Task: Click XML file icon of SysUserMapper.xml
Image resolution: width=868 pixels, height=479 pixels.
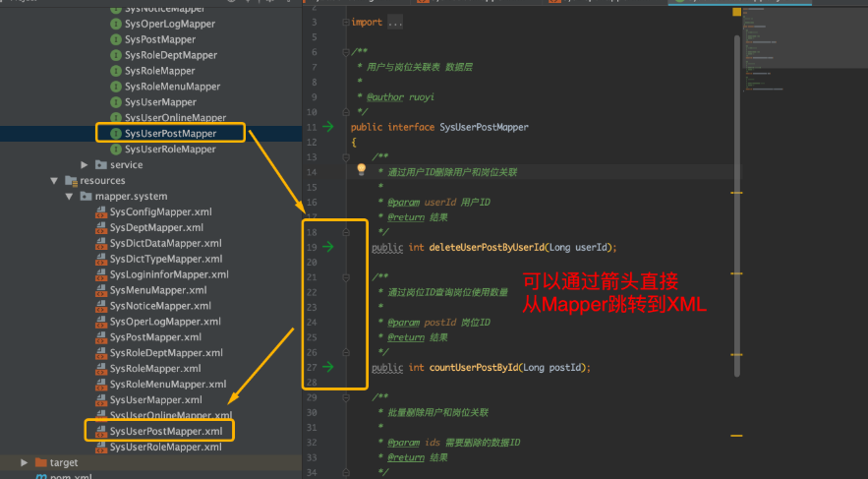Action: 100,399
